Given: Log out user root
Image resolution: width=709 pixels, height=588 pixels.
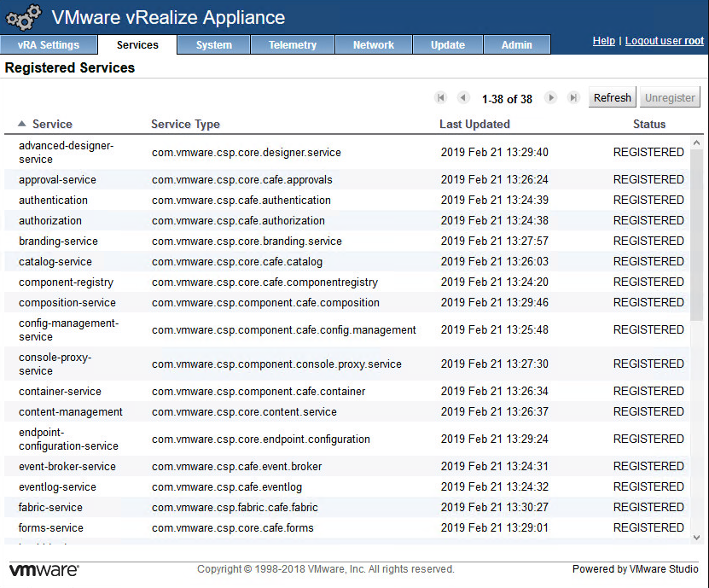Looking at the screenshot, I should [664, 41].
